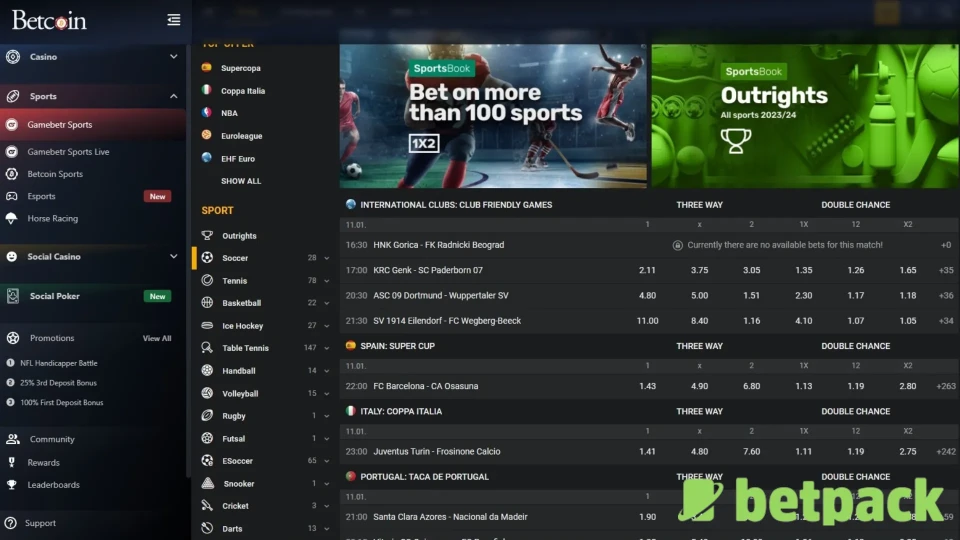Open FC Barcelona - CA Osasuna match
The image size is (960, 540).
click(x=426, y=386)
